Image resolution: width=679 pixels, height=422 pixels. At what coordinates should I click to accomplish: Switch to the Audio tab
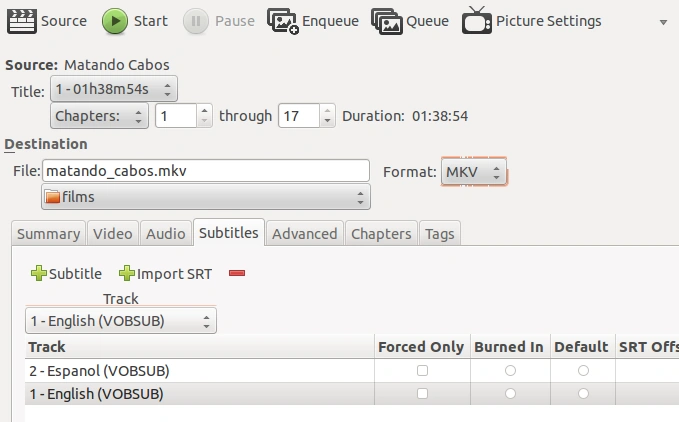166,234
